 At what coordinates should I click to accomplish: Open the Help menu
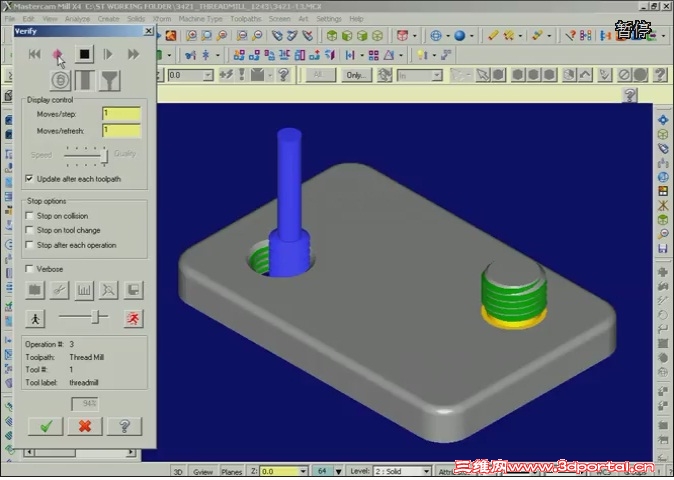(x=356, y=19)
